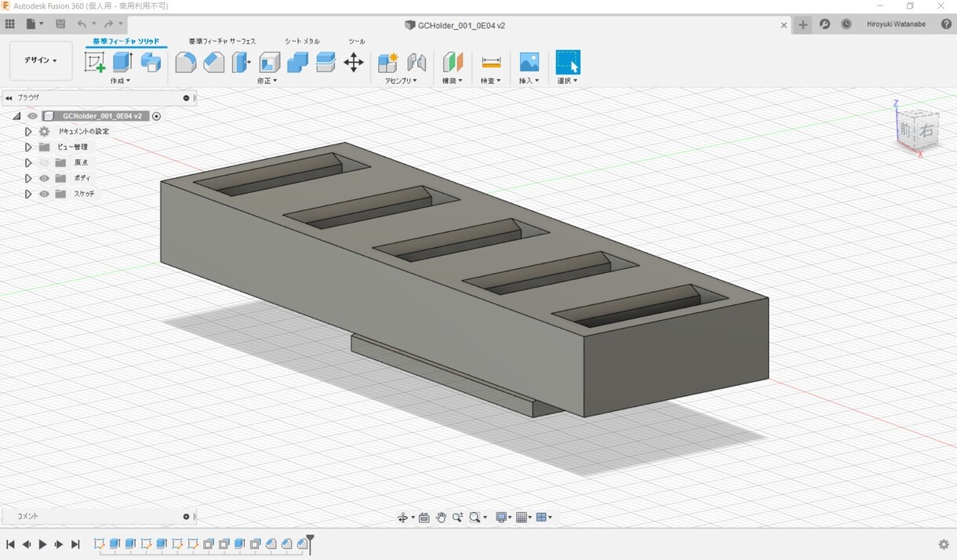
Task: Collapse the root GCHolder component triangle
Action: coord(16,116)
